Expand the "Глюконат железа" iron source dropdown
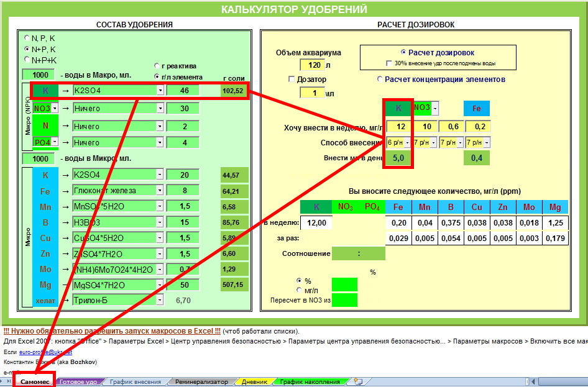The width and height of the screenshot is (588, 387). tap(160, 190)
